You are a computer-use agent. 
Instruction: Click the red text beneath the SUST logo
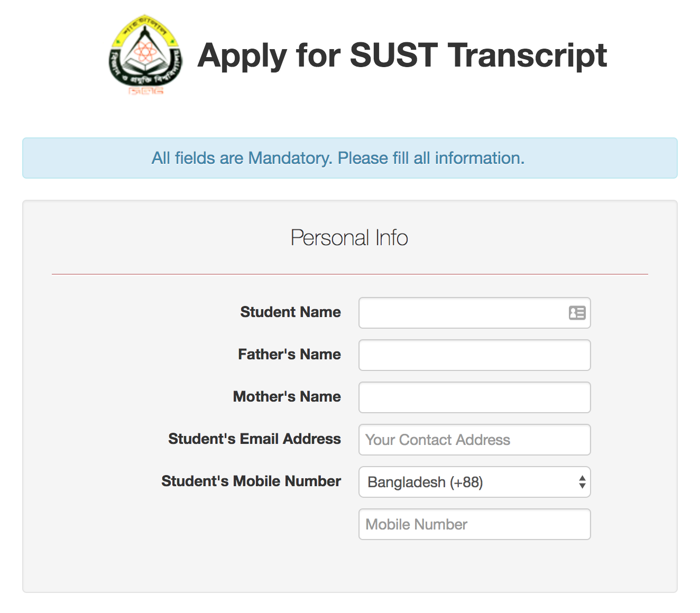146,91
